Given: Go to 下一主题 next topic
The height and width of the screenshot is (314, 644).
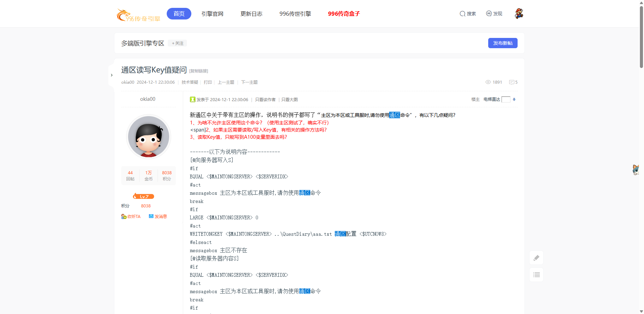Looking at the screenshot, I should click(x=249, y=82).
